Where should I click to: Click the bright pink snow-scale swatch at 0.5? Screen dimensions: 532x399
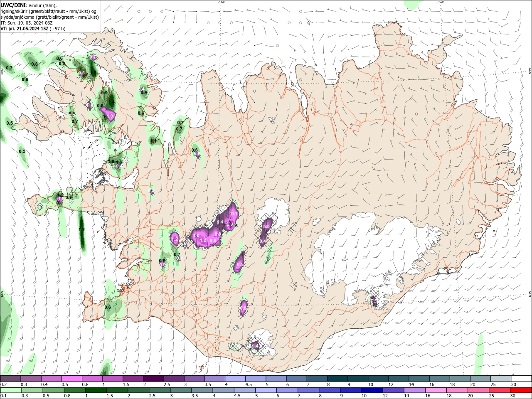pos(71,379)
